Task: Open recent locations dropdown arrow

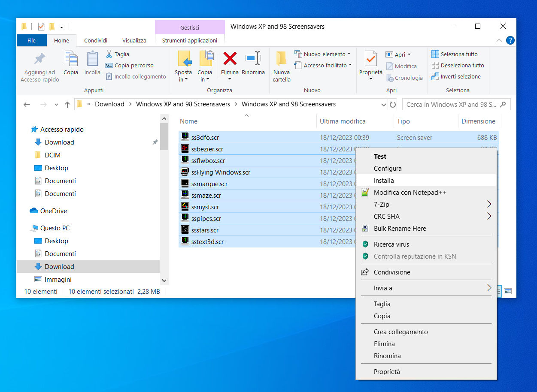Action: pos(56,105)
